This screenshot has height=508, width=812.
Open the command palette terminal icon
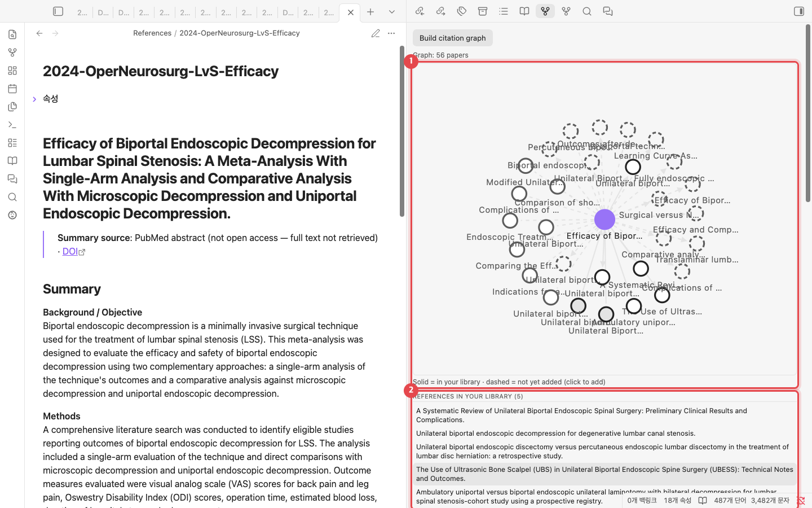pyautogui.click(x=12, y=125)
